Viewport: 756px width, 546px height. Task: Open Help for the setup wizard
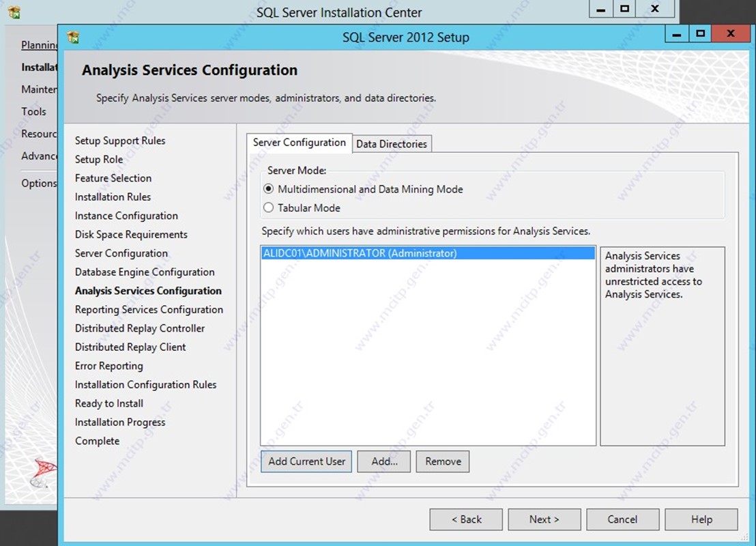[x=701, y=519]
